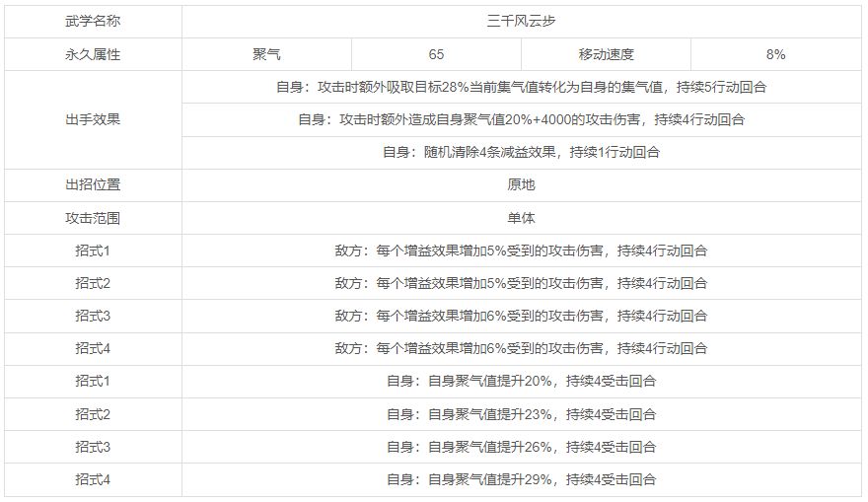Select 招式3's 敌方 6% damage description
This screenshot has width=868, height=502.
click(521, 316)
